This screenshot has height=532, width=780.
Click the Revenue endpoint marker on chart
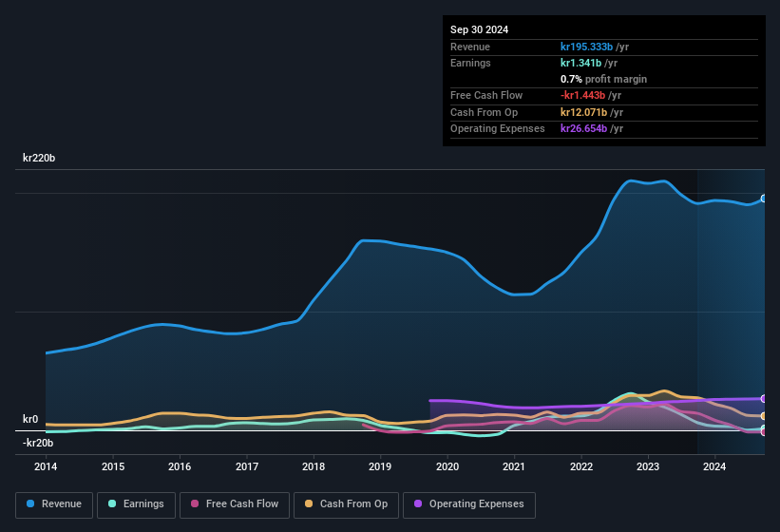coord(764,199)
